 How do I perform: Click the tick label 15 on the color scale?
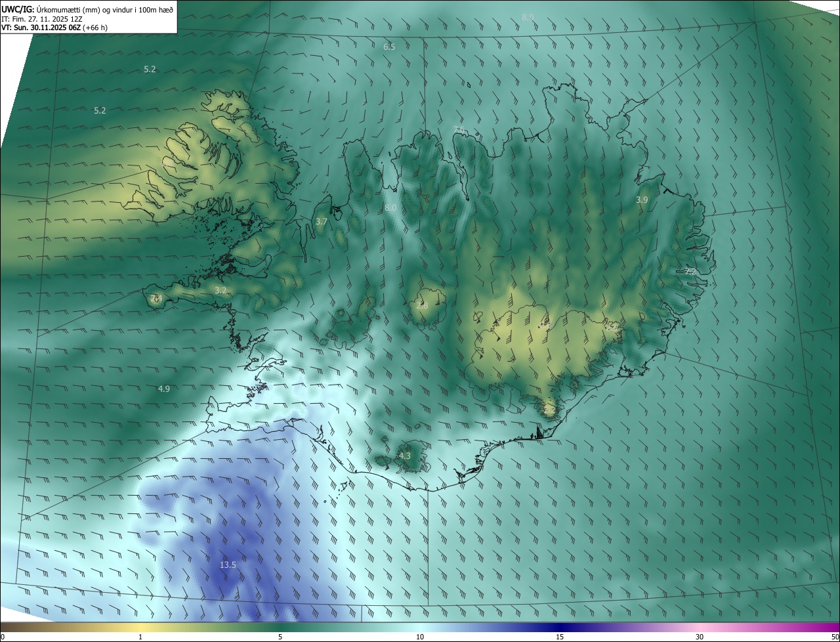coord(560,637)
